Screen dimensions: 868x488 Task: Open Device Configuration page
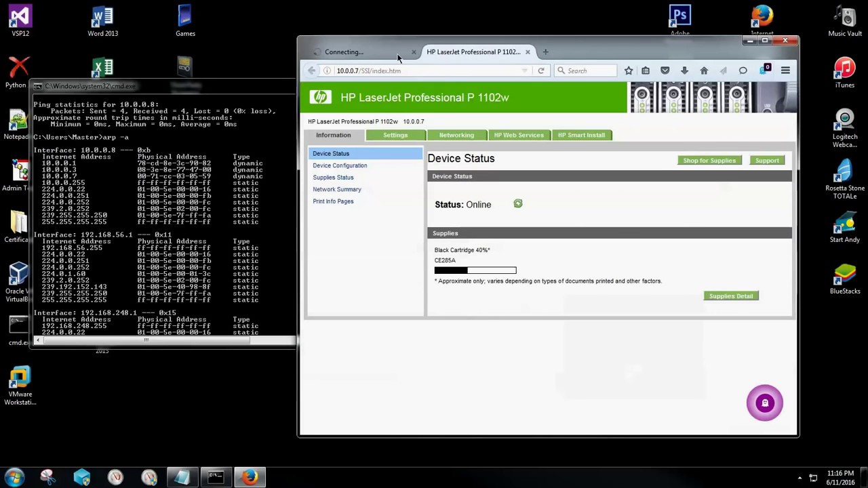pos(340,165)
